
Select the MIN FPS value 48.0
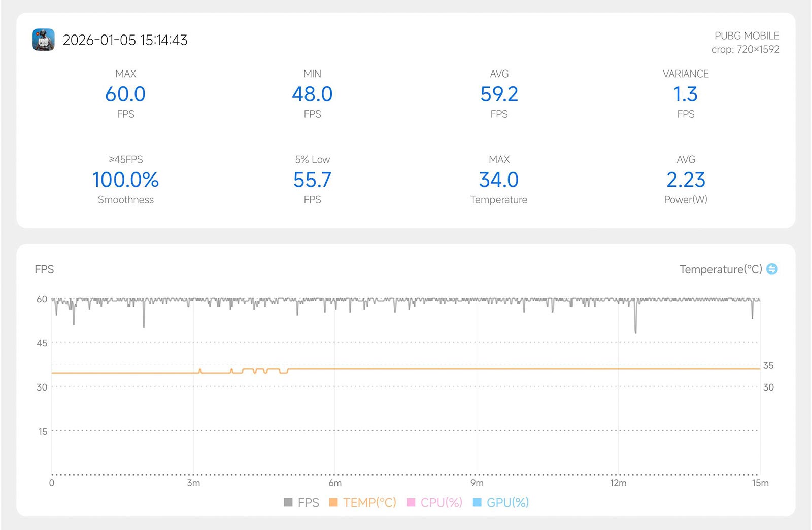tap(312, 94)
